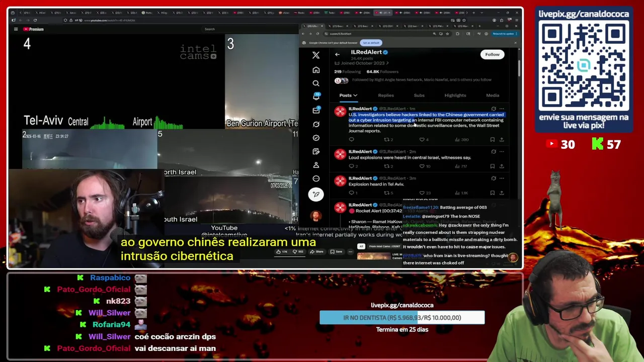
Task: Click more options under the YouTube video
Action: pyautogui.click(x=351, y=252)
